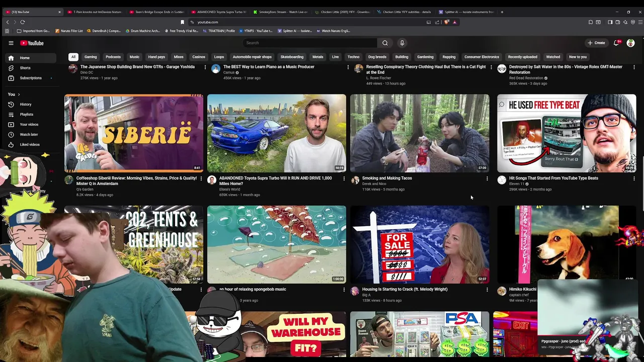This screenshot has width=644, height=362.
Task: Open options for Smoking and Making Tacos
Action: (x=487, y=178)
